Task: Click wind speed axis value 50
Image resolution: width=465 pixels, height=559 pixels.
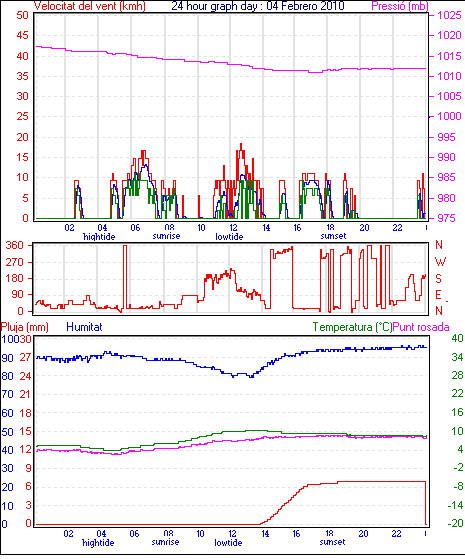Action: tap(22, 15)
